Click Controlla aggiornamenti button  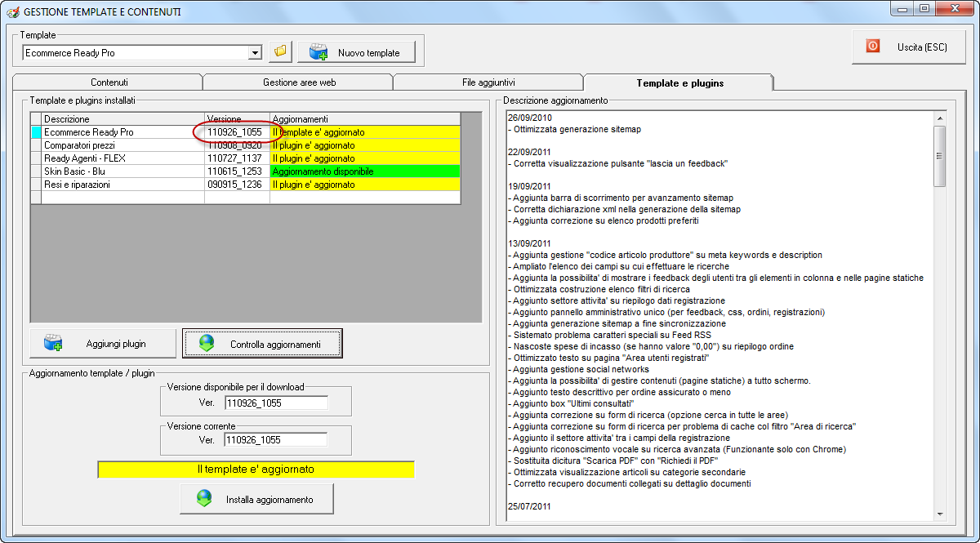[x=262, y=344]
